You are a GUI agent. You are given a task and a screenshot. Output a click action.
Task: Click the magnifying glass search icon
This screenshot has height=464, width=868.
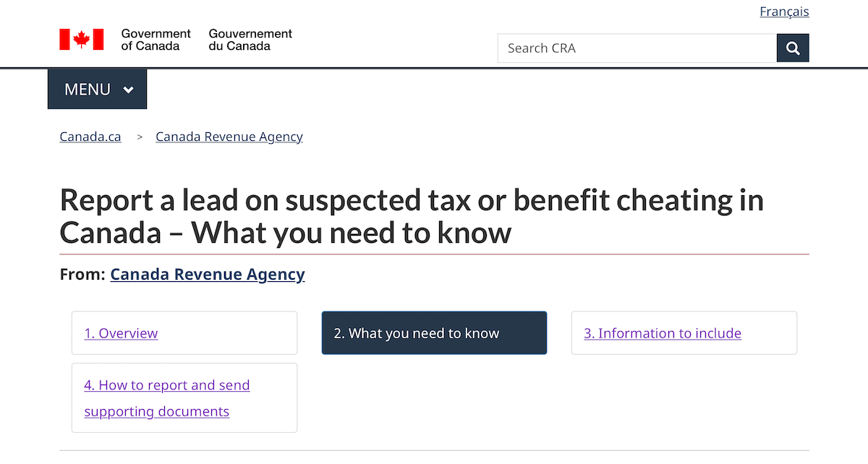(x=793, y=48)
